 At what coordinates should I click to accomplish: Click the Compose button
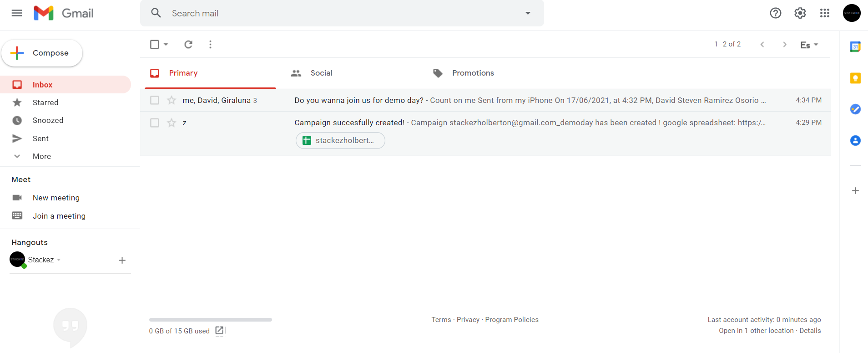point(42,53)
